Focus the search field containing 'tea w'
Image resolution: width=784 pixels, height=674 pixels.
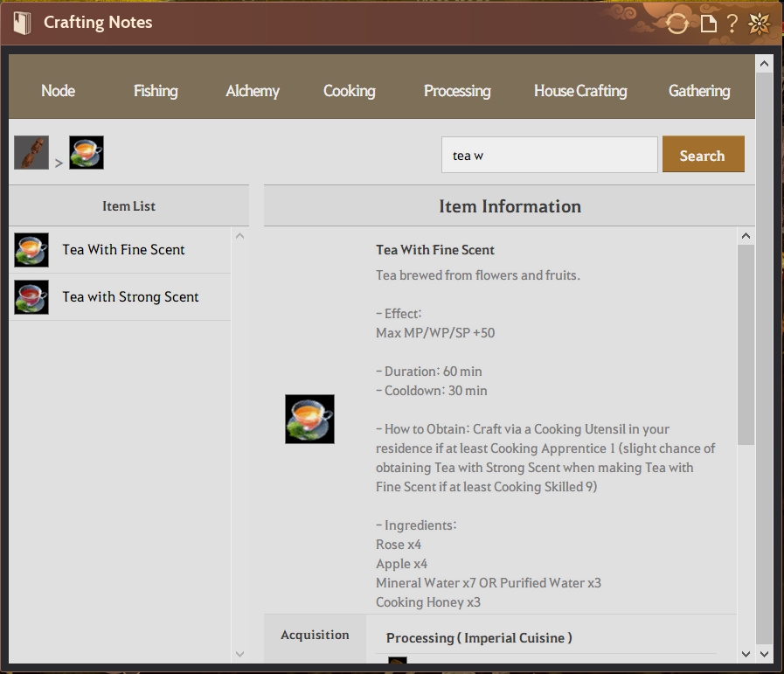[550, 155]
